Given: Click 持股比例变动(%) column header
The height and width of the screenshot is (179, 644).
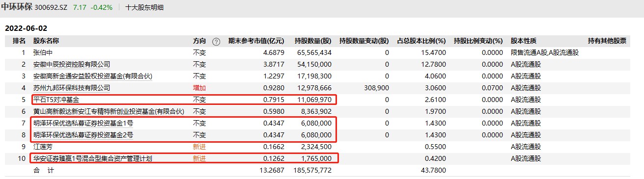Looking at the screenshot, I should [478, 41].
